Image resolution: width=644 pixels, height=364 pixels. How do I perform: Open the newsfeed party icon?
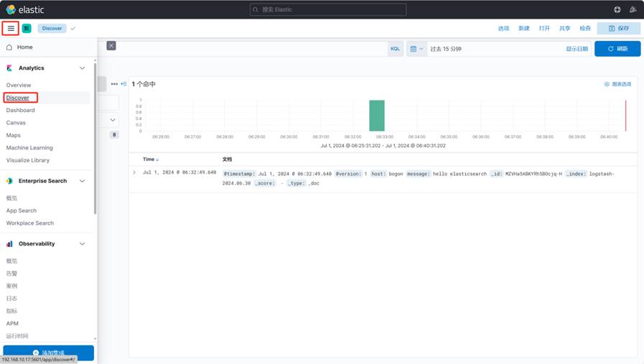633,9
